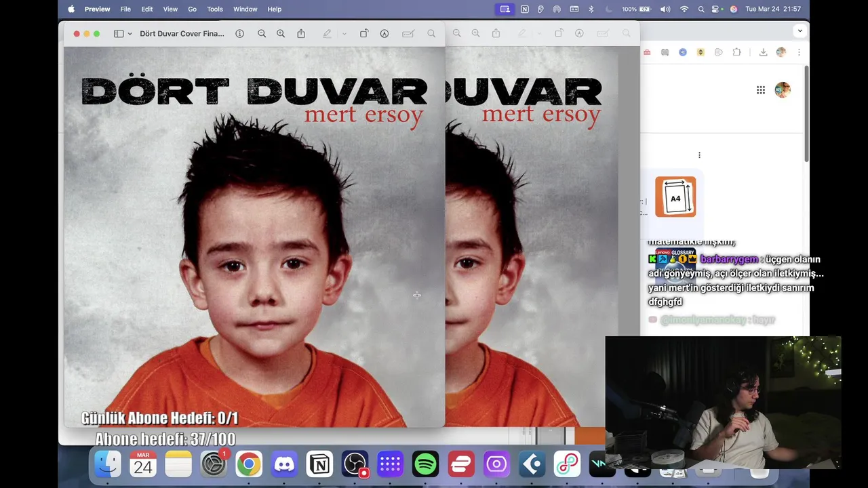Open Control Center in the menu bar

point(717,9)
